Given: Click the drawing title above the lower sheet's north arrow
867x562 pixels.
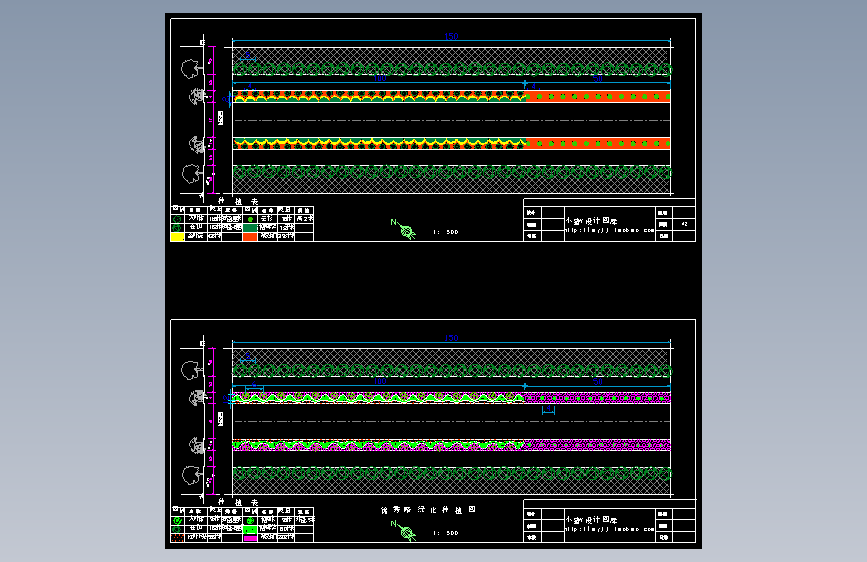Looking at the screenshot, I should pos(428,509).
